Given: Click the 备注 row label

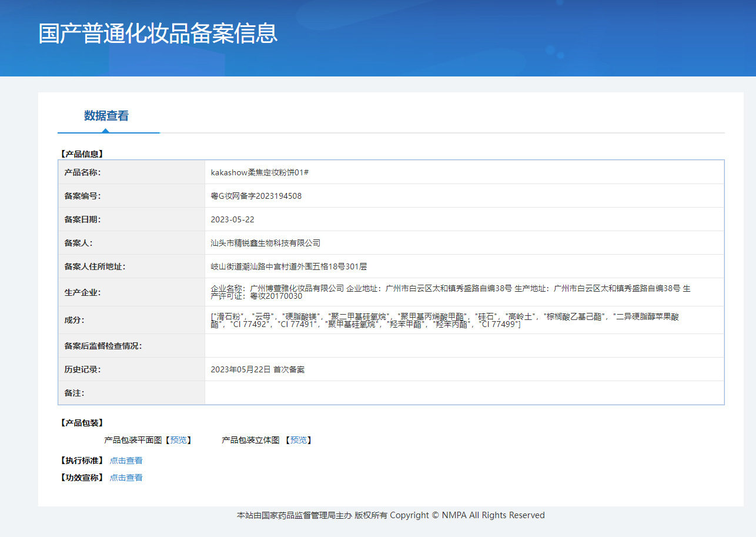Looking at the screenshot, I should (74, 393).
